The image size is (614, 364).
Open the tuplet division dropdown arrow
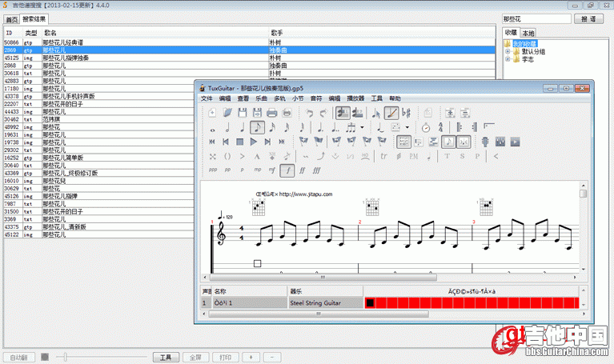pos(362,127)
